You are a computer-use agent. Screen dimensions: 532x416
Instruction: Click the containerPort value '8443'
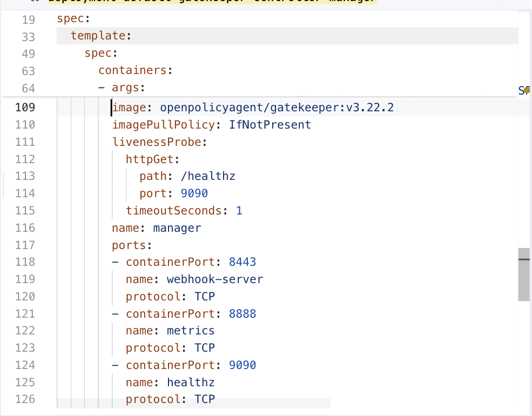[243, 262]
